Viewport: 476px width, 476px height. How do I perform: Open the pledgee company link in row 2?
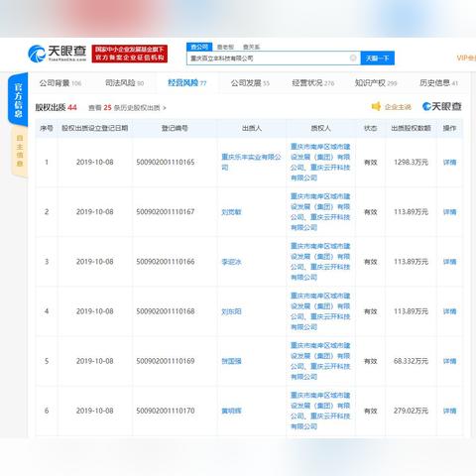(x=320, y=212)
